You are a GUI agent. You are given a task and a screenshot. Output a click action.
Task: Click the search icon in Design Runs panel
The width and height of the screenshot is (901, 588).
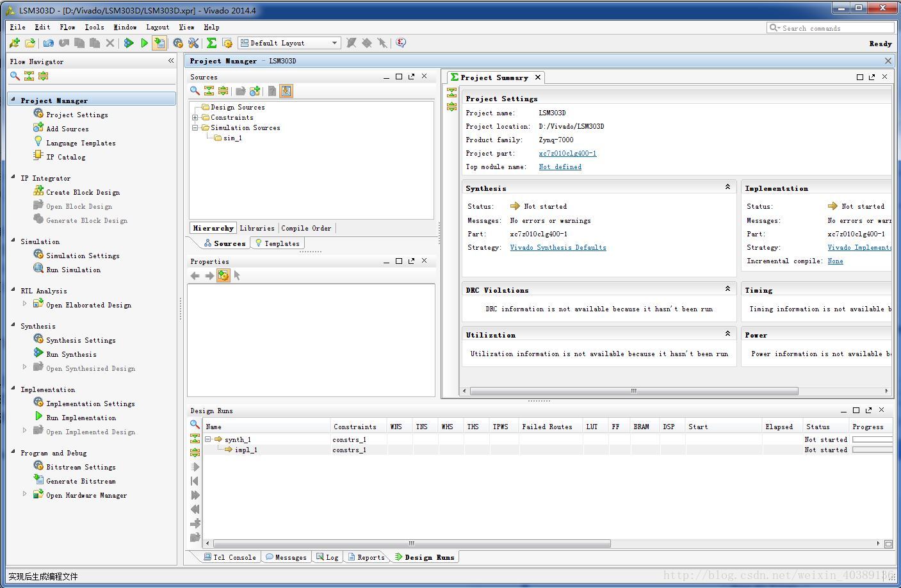point(195,424)
